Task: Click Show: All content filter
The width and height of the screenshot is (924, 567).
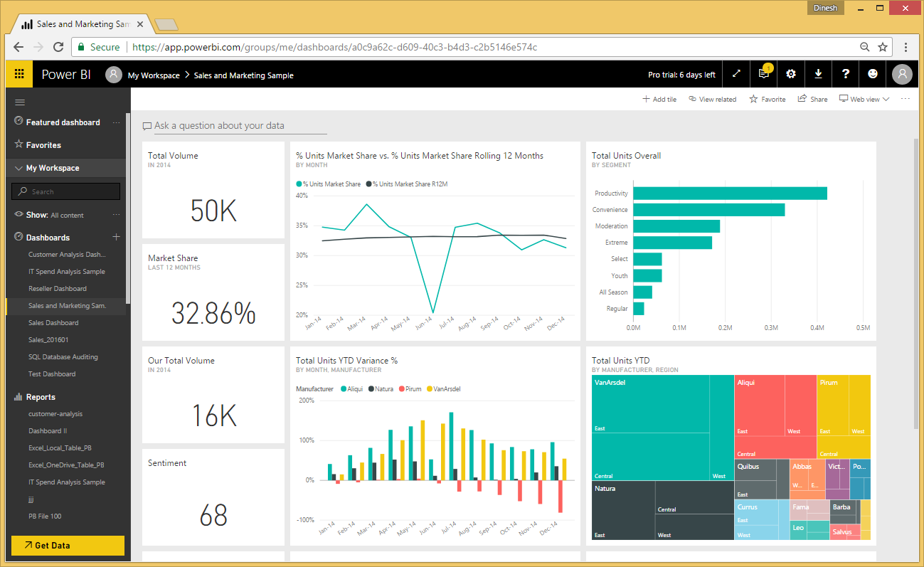Action: click(x=55, y=215)
